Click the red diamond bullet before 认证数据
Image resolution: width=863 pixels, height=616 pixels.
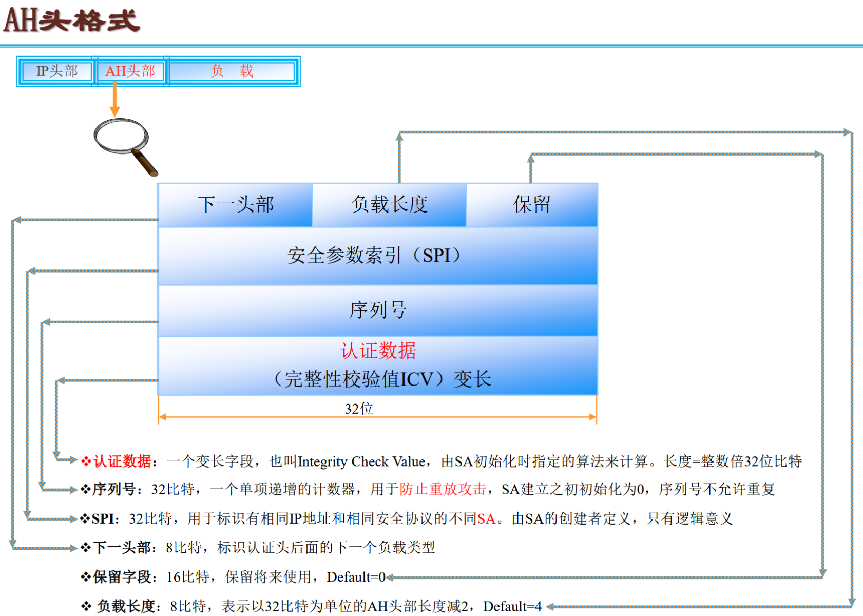coord(86,461)
